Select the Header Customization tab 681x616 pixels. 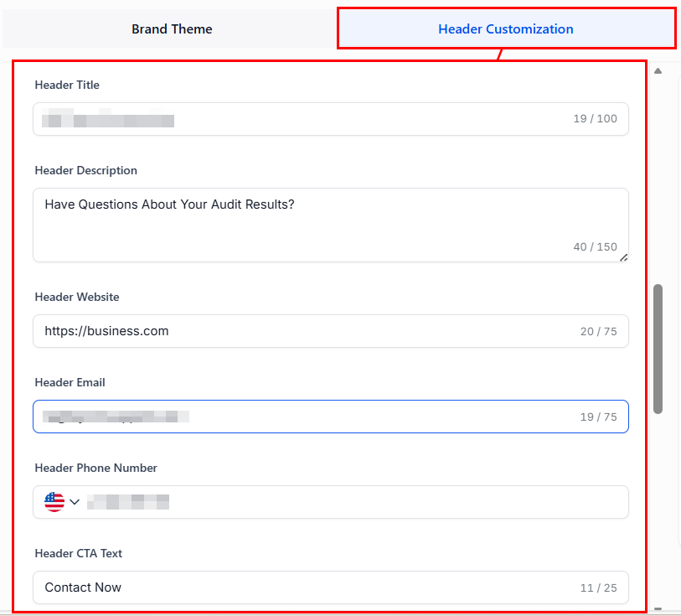point(506,28)
